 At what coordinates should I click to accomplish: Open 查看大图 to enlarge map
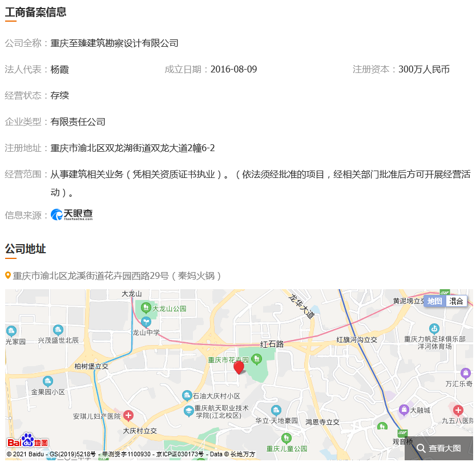click(439, 448)
